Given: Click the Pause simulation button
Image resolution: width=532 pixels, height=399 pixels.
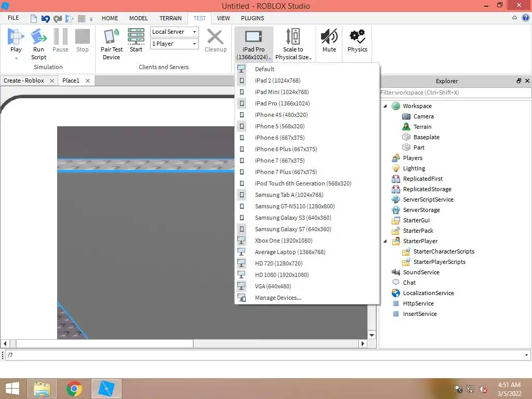Looking at the screenshot, I should point(60,40).
